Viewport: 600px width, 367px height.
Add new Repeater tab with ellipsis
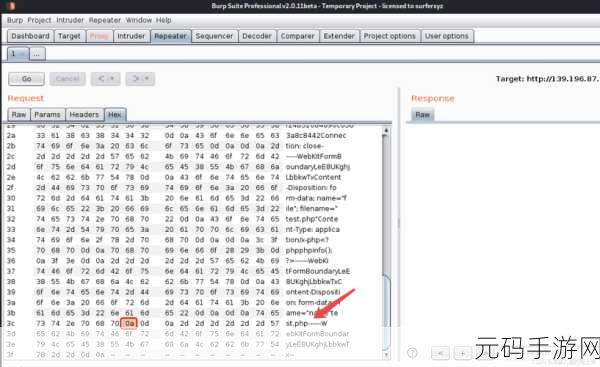click(x=37, y=54)
